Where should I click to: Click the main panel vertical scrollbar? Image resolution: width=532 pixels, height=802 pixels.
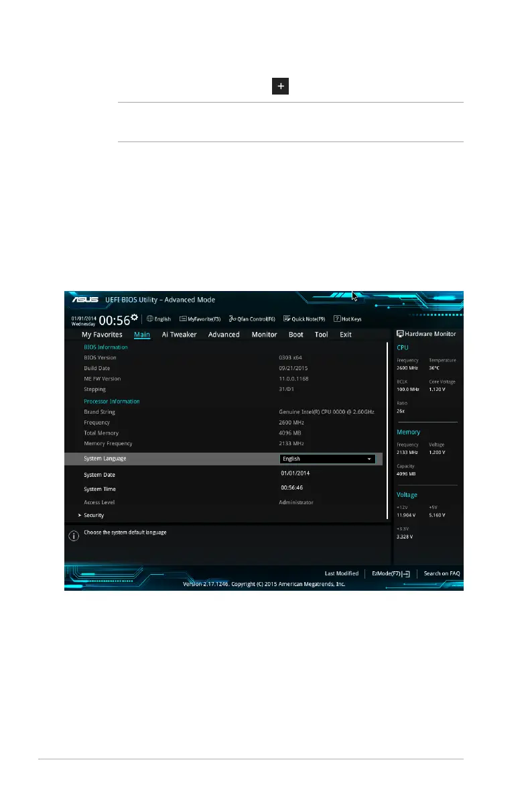pos(387,430)
